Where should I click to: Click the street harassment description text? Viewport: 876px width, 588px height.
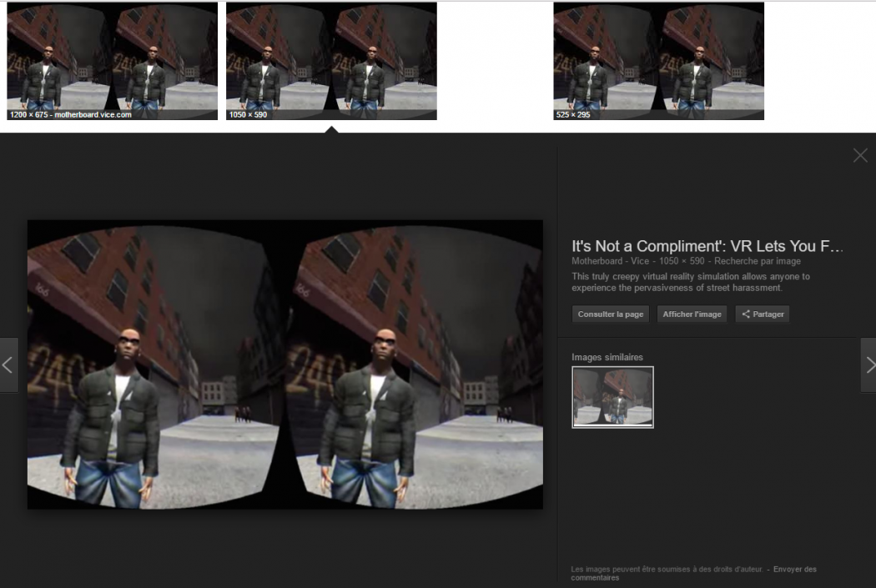[x=691, y=282]
